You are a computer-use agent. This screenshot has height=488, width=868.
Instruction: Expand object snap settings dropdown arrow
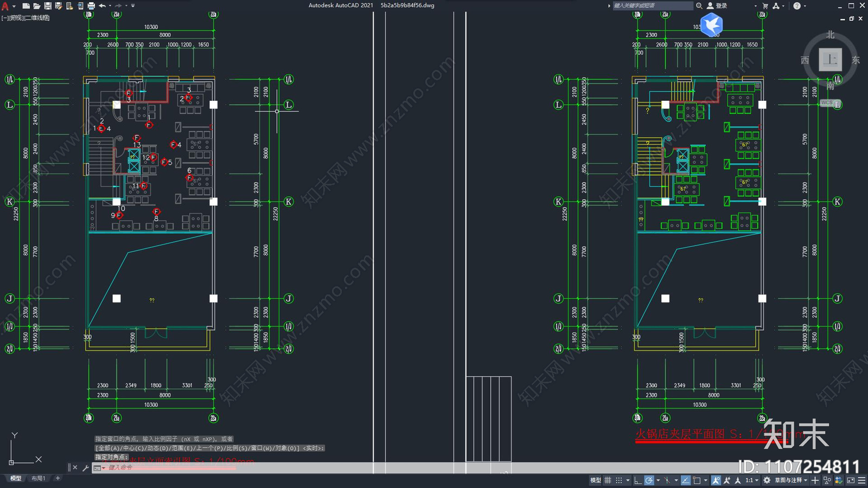[x=706, y=480]
